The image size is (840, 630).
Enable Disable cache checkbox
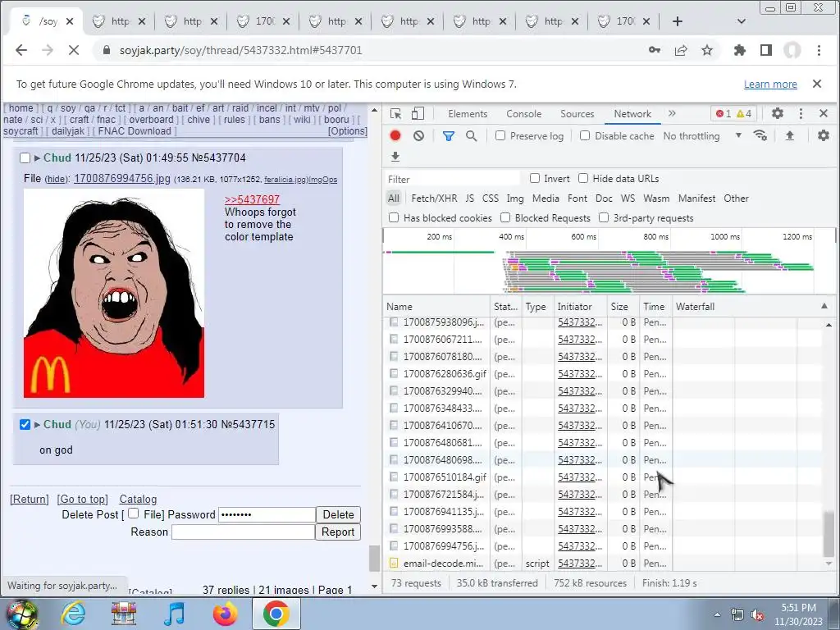[585, 135]
